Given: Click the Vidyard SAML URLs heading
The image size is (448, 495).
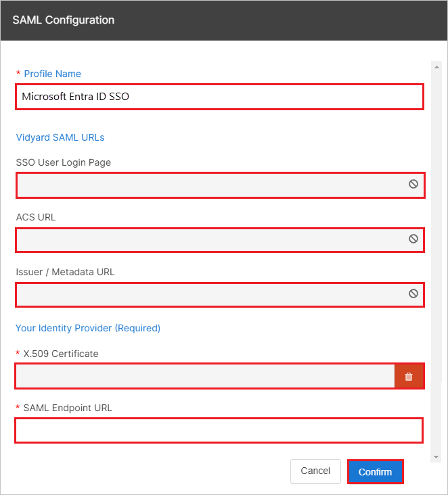Looking at the screenshot, I should [60, 138].
